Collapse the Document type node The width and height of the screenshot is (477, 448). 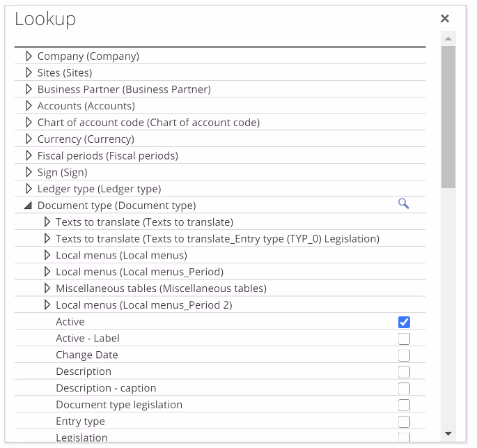click(x=29, y=206)
